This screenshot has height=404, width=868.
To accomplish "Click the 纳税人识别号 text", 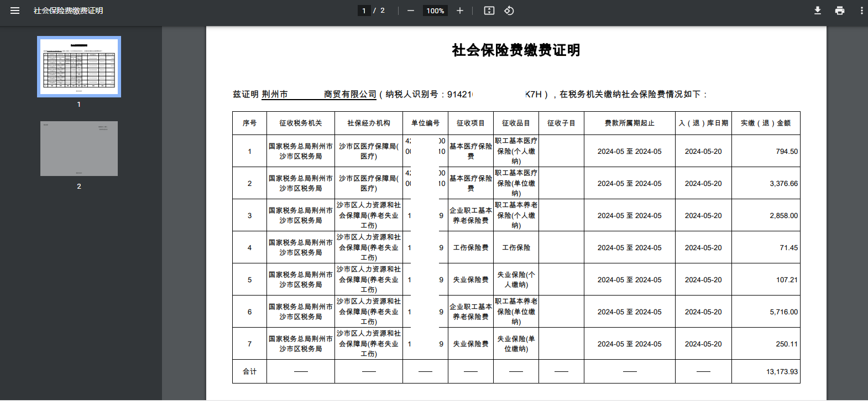I will (x=412, y=94).
